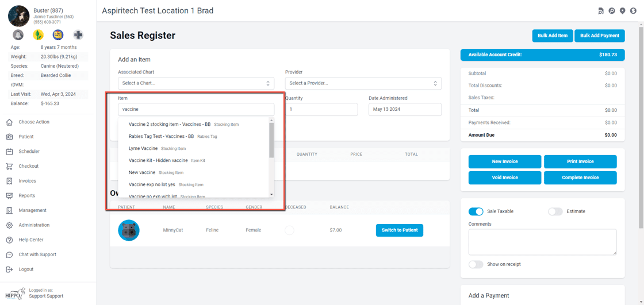Image resolution: width=644 pixels, height=305 pixels.
Task: Click the yellow leaf icon under Buster
Action: pos(38,34)
